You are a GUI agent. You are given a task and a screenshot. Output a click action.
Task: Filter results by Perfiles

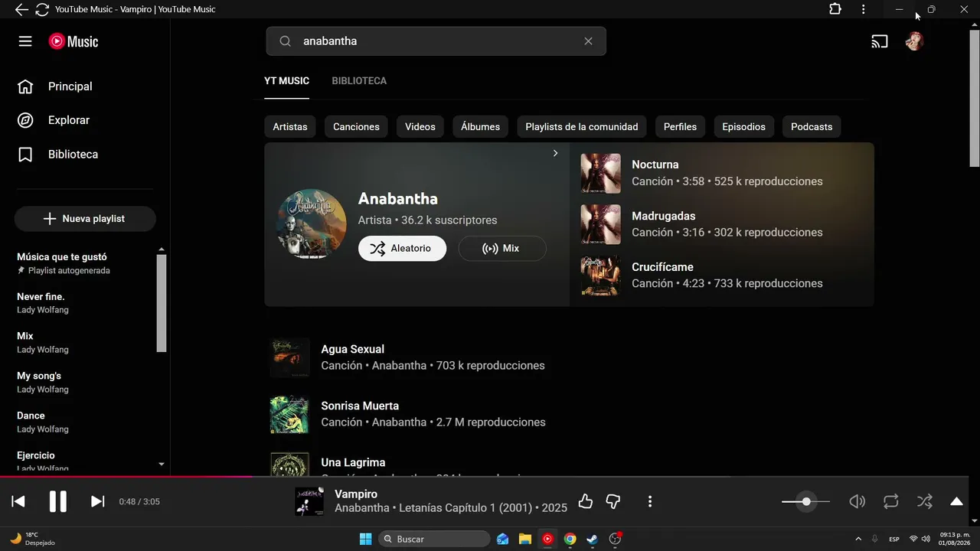(680, 126)
